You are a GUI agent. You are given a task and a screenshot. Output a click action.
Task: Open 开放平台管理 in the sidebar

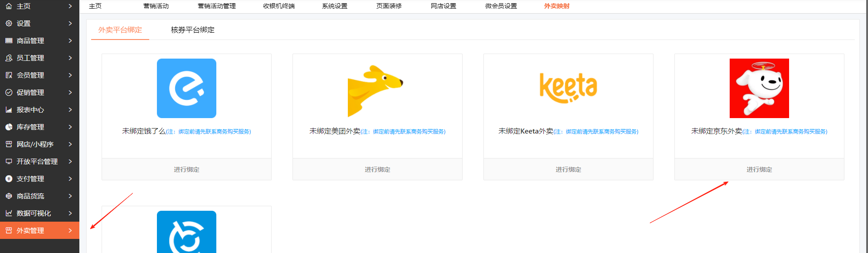39,161
